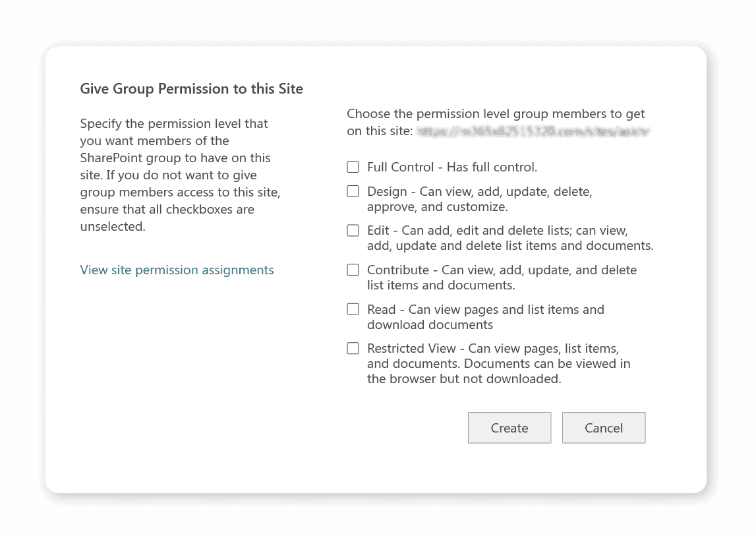Click the Contribute permission label text

coord(502,278)
